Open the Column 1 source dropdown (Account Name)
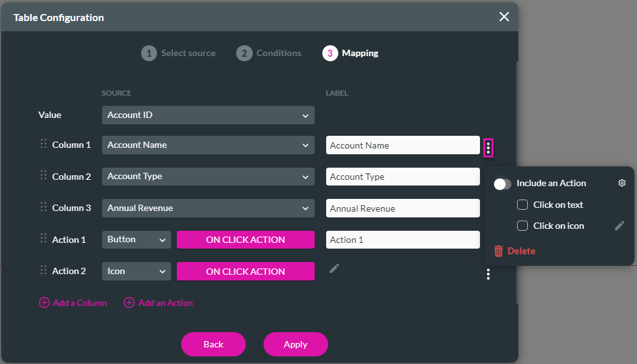 coord(208,145)
